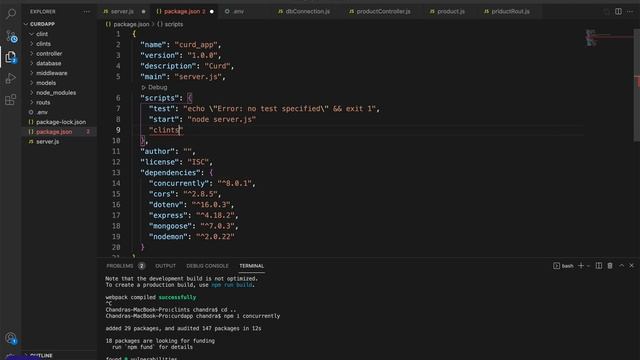Viewport: 640px width, 360px height.
Task: Click the "nodemon" dependency line
Action: [191, 237]
